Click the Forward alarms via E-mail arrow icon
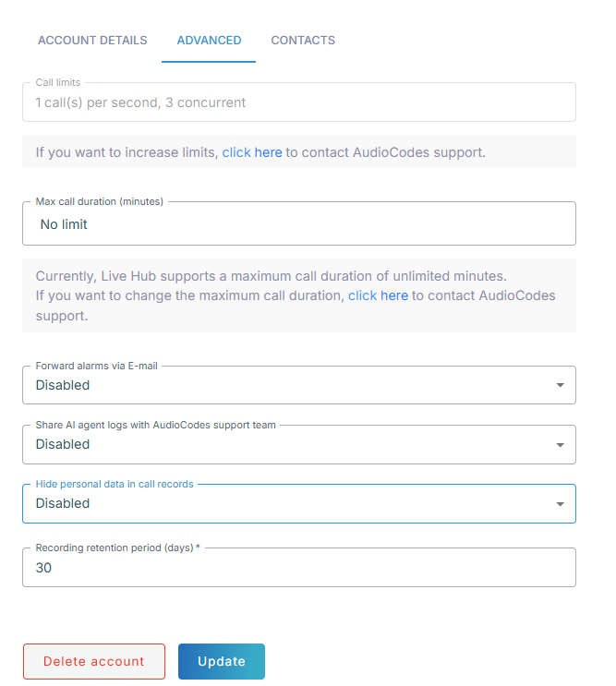 (x=560, y=385)
